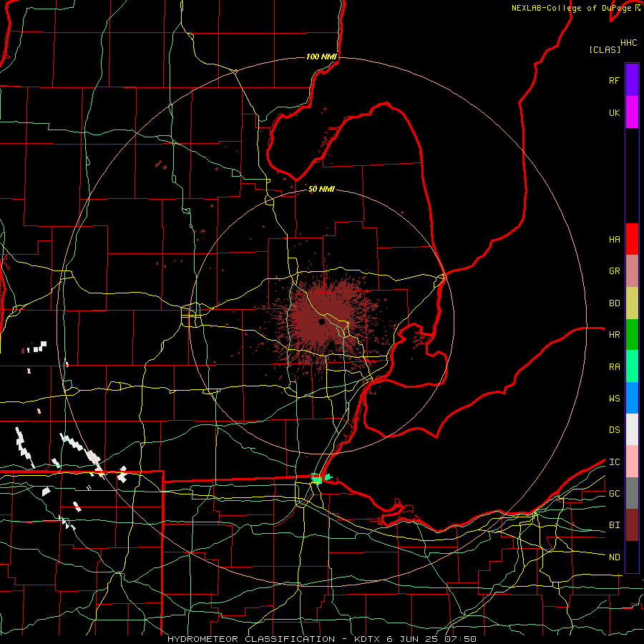Click the UK legend label
Screen dimensions: 644x644
(x=614, y=113)
